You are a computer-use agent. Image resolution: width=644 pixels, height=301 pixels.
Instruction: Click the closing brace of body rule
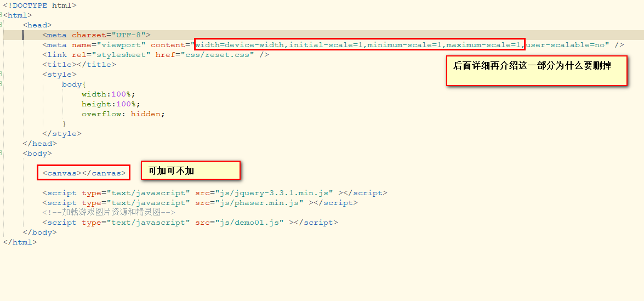point(64,124)
